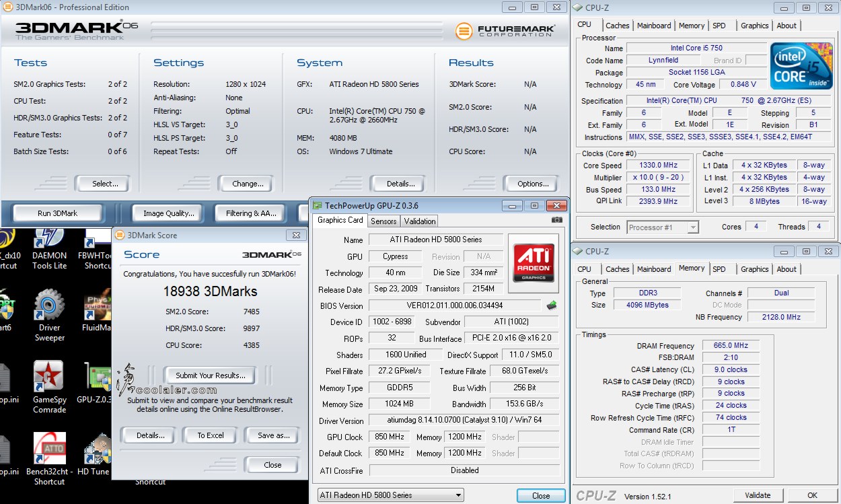Click the GPU name field in GPU-Z
841x504 pixels.
tap(436, 240)
